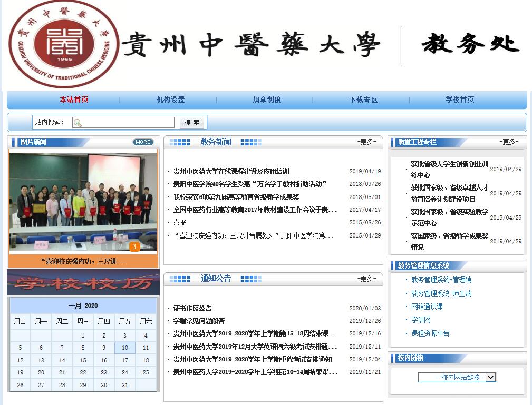Click MORE button in 图片新闻 header
The image size is (532, 405).
[143, 142]
